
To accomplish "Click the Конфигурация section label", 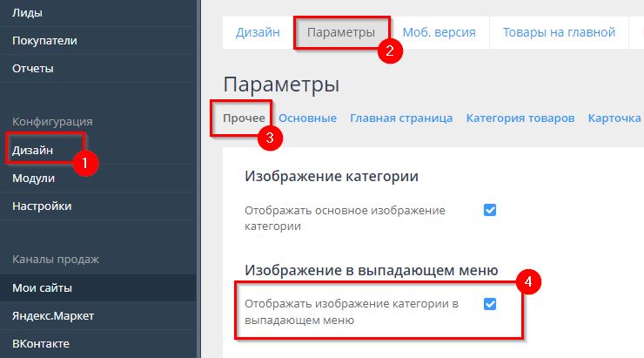I will click(52, 122).
